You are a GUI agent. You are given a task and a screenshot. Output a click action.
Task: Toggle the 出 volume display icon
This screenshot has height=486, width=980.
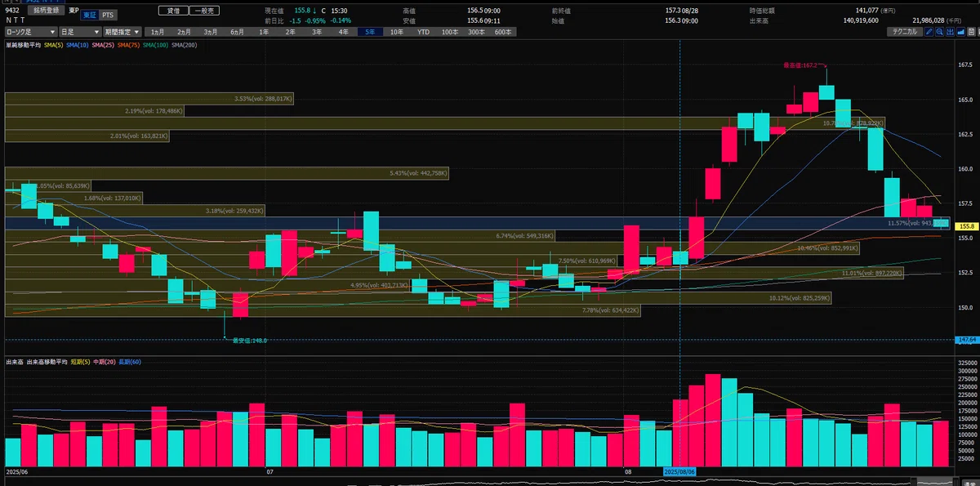pyautogui.click(x=951, y=32)
